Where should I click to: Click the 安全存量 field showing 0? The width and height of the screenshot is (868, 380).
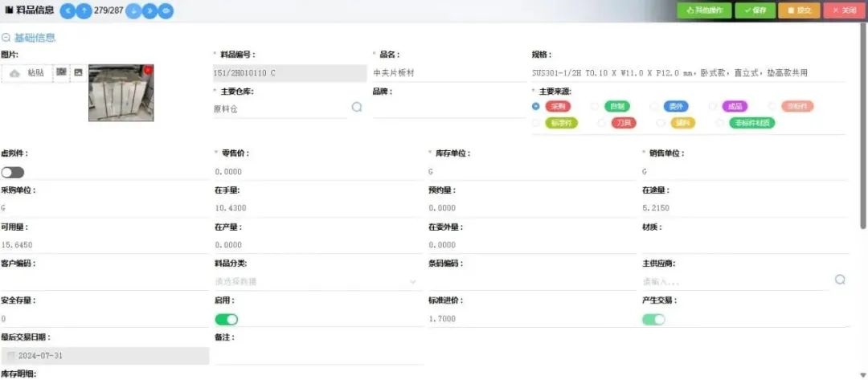coord(105,319)
